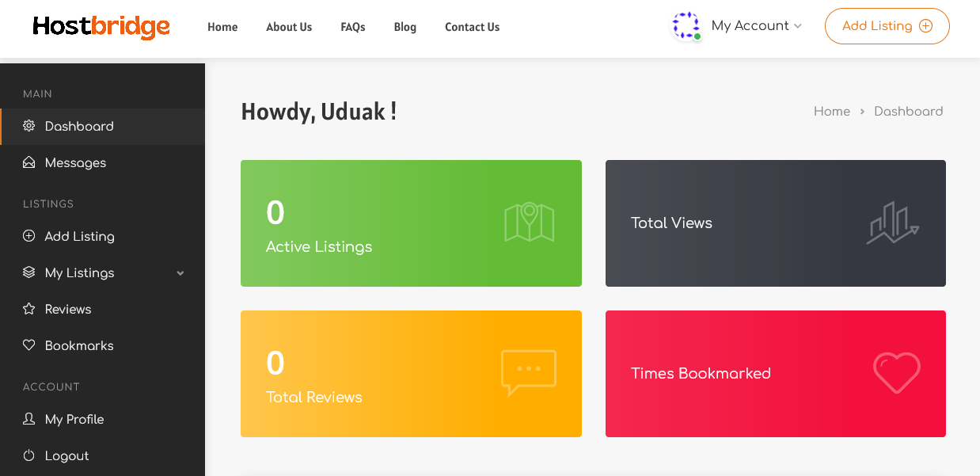Open the My Account dropdown
Viewport: 980px width, 476px height.
(x=757, y=26)
